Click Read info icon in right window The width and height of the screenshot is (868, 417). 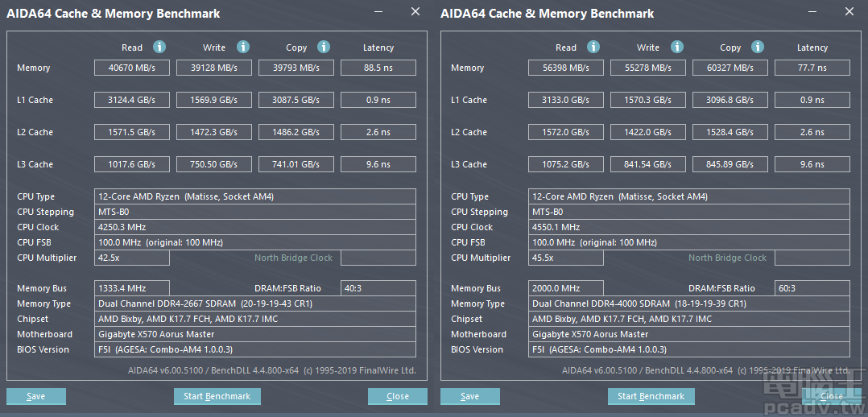pos(593,47)
